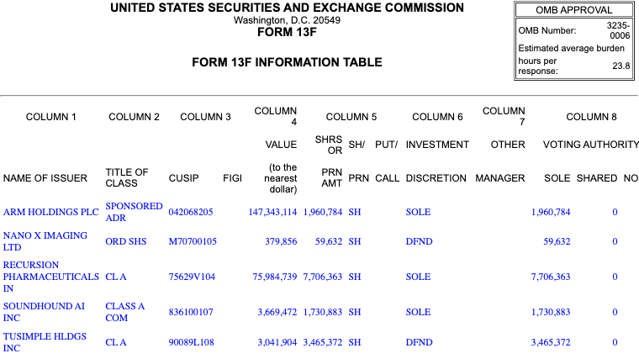Click the value 75,984,739
639x364 pixels.
coord(262,277)
